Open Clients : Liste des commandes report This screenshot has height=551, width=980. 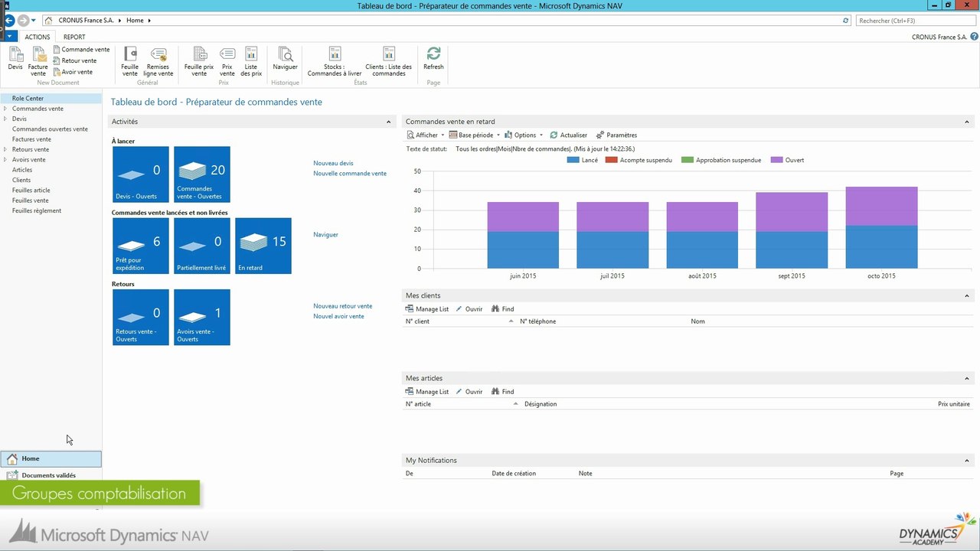pyautogui.click(x=389, y=61)
